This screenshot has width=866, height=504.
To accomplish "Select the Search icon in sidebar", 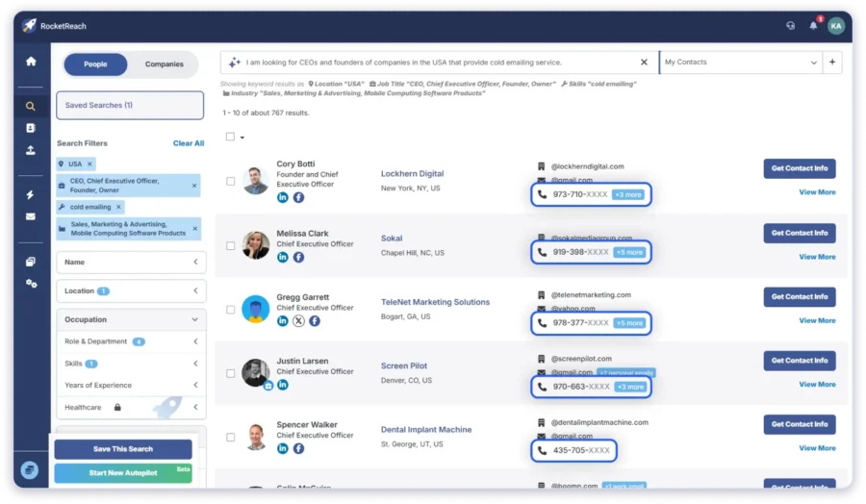I will (31, 106).
